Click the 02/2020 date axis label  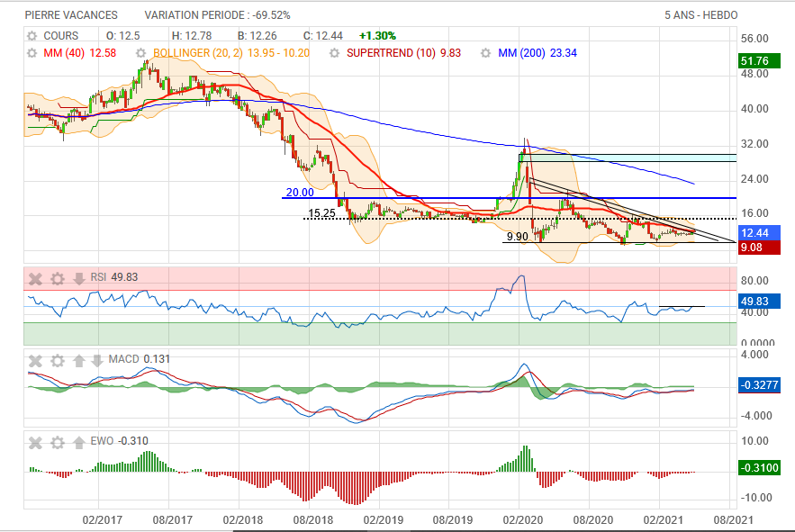[x=523, y=519]
